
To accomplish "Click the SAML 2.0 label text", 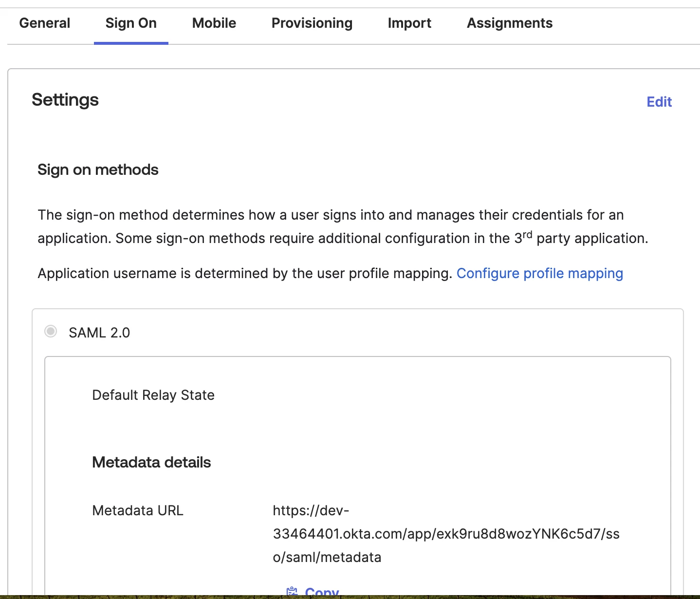I will pos(99,333).
